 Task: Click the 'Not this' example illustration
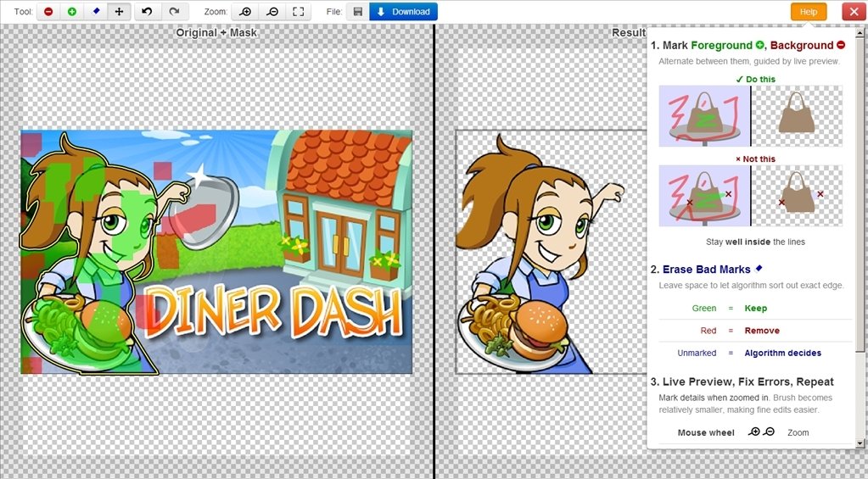pyautogui.click(x=751, y=196)
